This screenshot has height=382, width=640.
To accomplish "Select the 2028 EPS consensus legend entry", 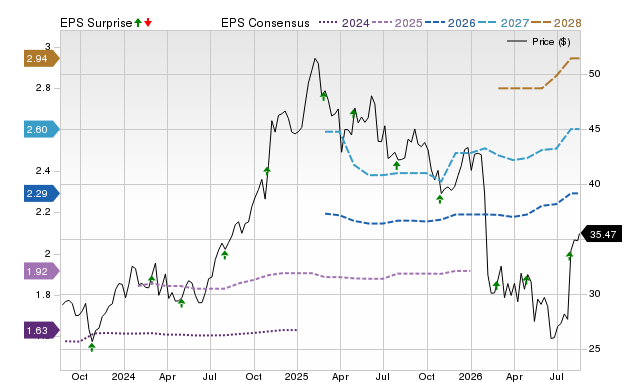I will click(556, 23).
